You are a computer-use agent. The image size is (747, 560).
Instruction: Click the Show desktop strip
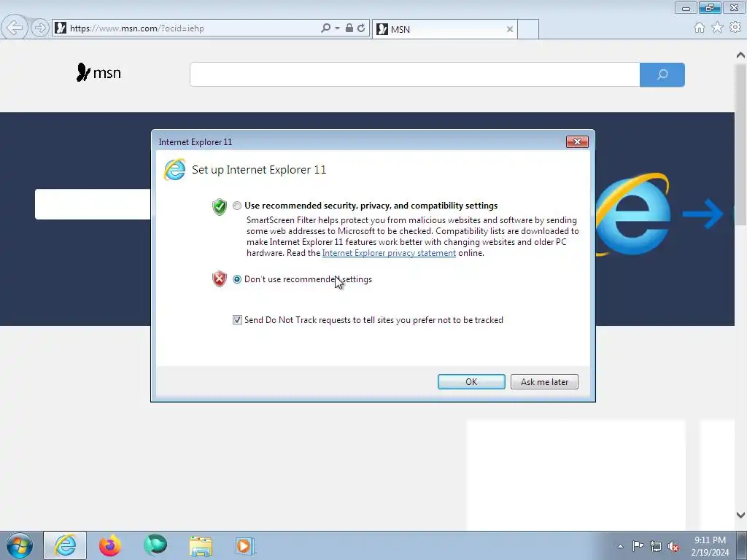tap(742, 545)
